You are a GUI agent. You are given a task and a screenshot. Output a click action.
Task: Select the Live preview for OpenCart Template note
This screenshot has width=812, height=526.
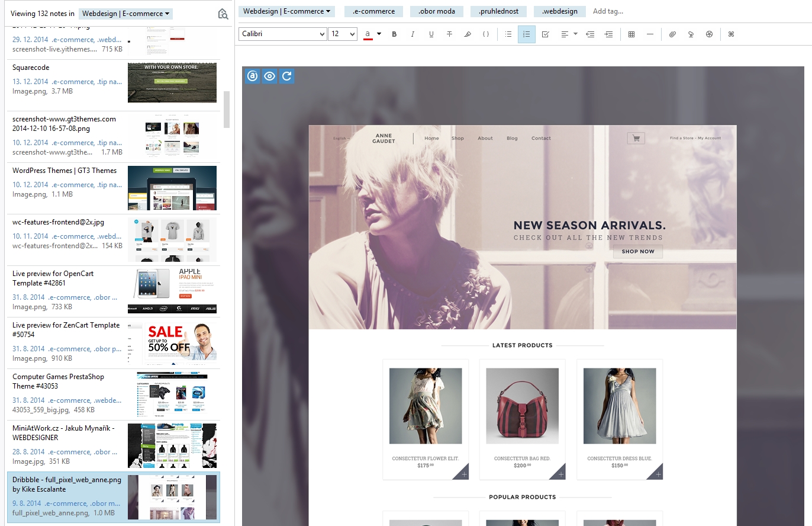pos(113,291)
